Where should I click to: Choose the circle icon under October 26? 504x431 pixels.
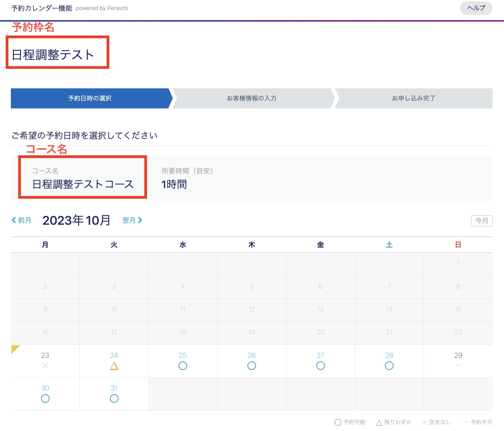point(251,366)
